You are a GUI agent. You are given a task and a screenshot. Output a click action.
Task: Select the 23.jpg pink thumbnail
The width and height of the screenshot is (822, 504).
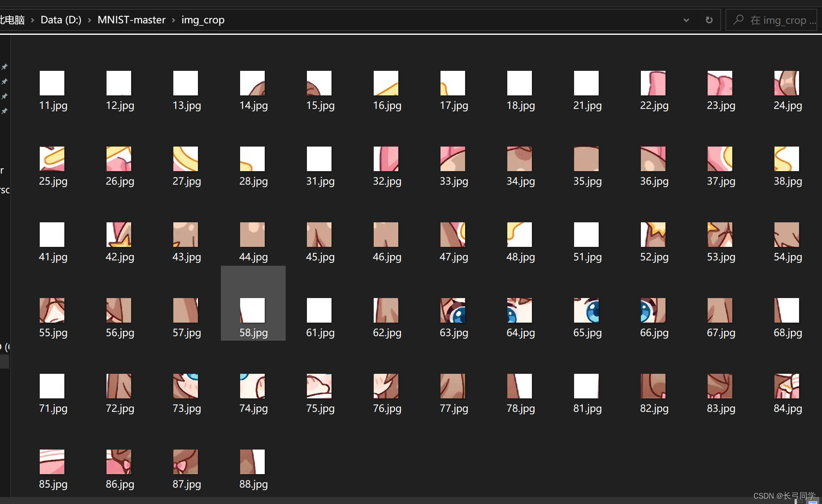[x=720, y=83]
